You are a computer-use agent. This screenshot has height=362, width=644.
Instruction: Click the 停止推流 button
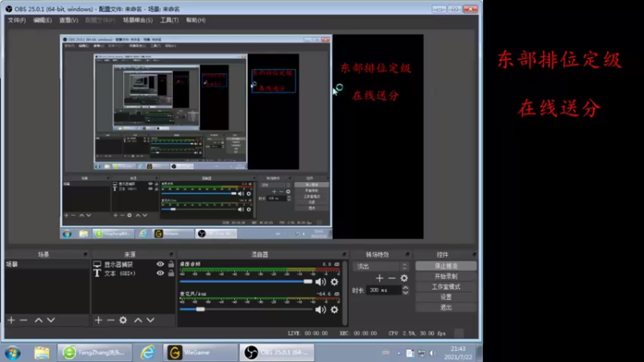point(446,266)
